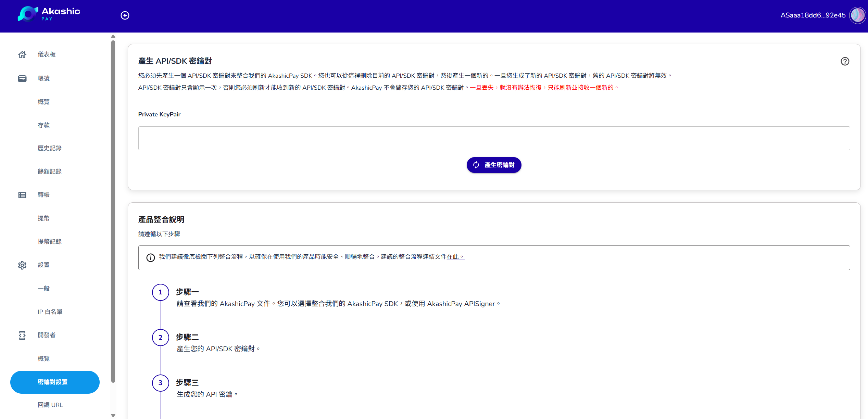
Task: Open the 歷史記錄 history menu item
Action: [x=50, y=148]
